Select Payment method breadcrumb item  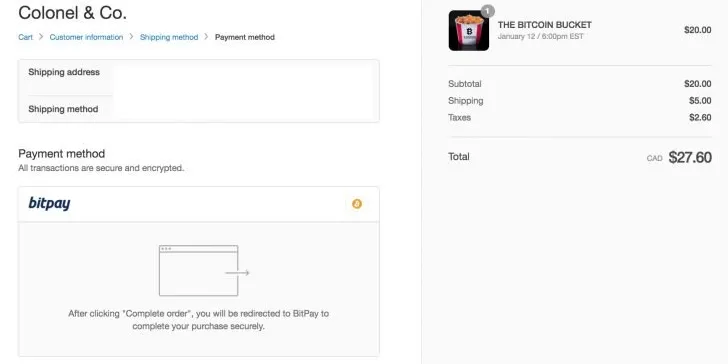pos(245,37)
